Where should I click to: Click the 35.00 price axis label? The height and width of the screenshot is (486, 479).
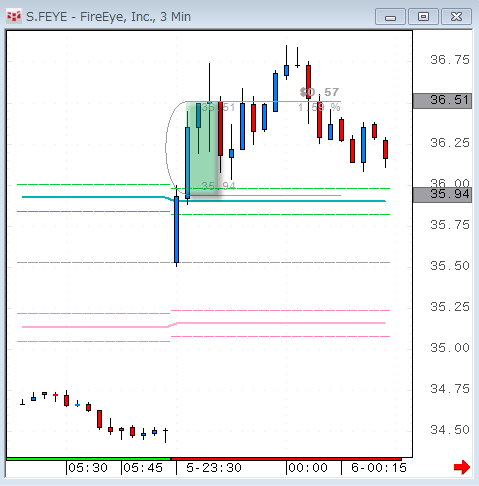click(450, 348)
